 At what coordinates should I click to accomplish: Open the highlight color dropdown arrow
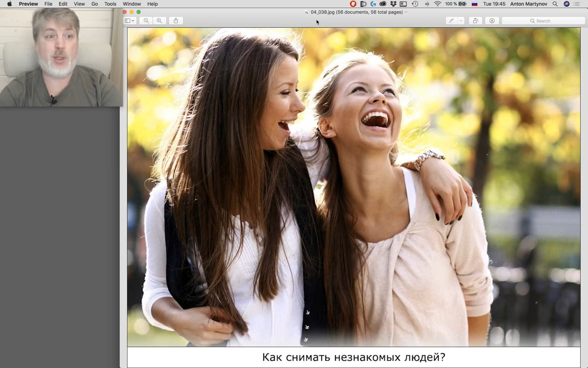point(461,21)
